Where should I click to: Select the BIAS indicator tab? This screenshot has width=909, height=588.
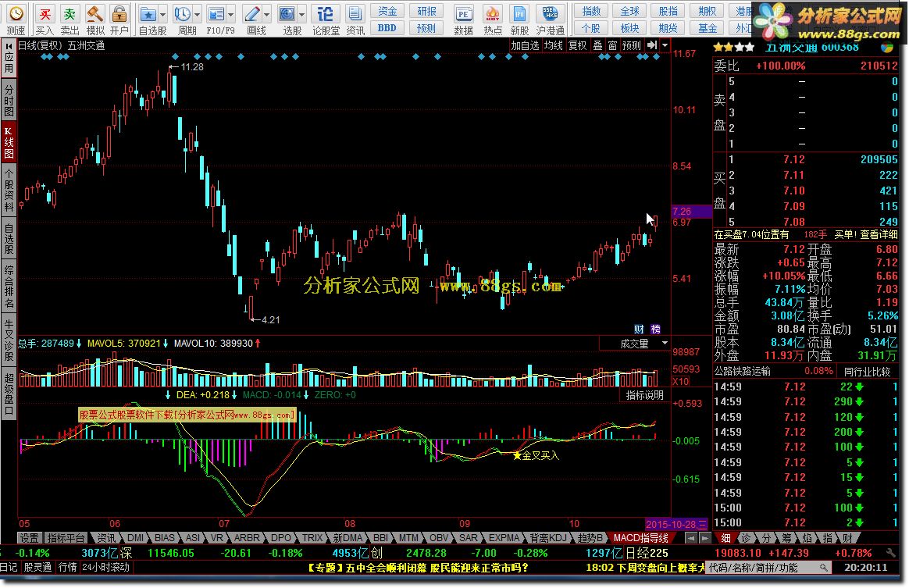[165, 538]
